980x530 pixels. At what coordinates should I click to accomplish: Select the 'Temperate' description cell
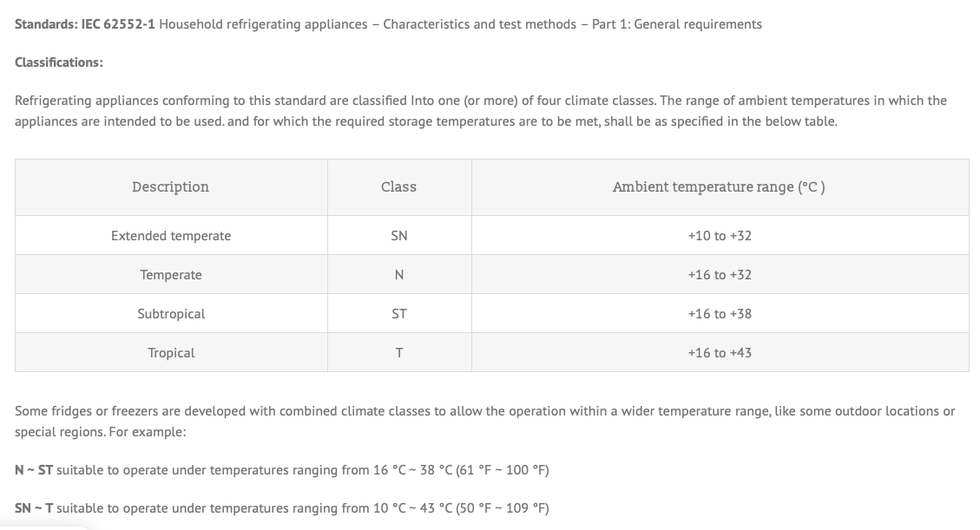[x=171, y=275]
